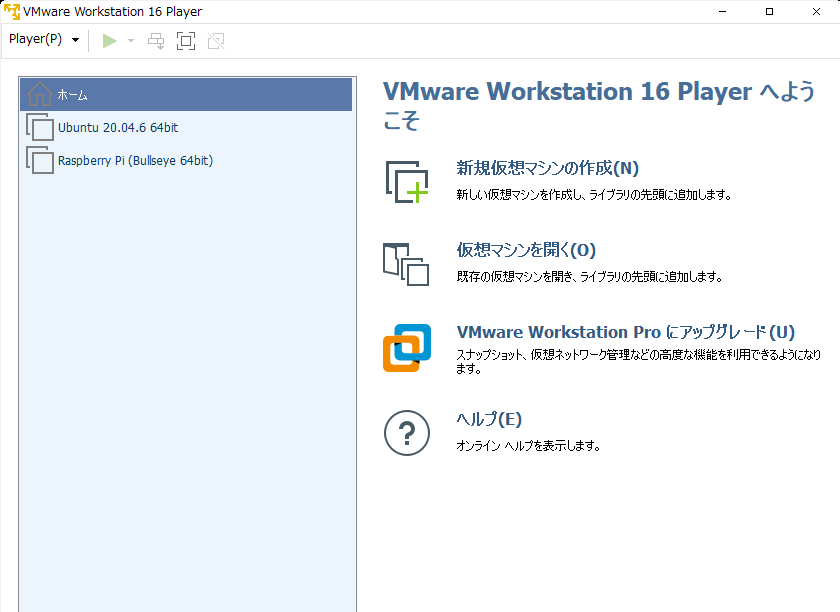Click the open virtual machine icon
The height and width of the screenshot is (612, 840).
point(406,264)
